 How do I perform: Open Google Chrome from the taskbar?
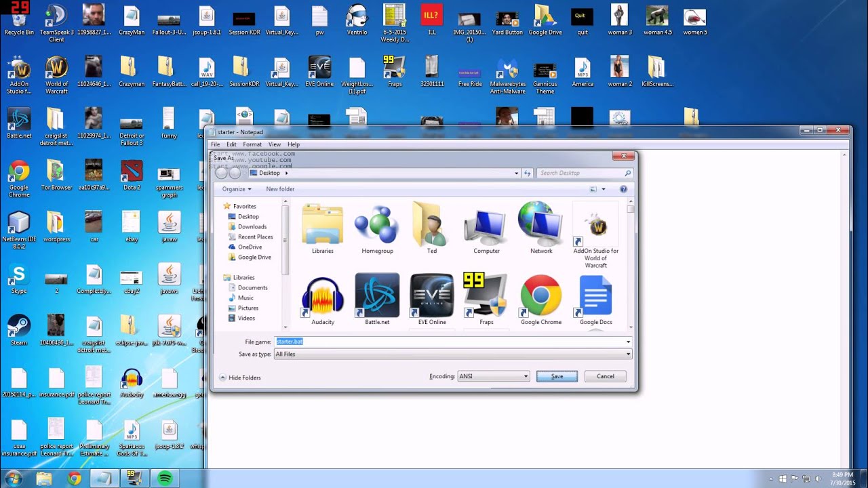(75, 479)
